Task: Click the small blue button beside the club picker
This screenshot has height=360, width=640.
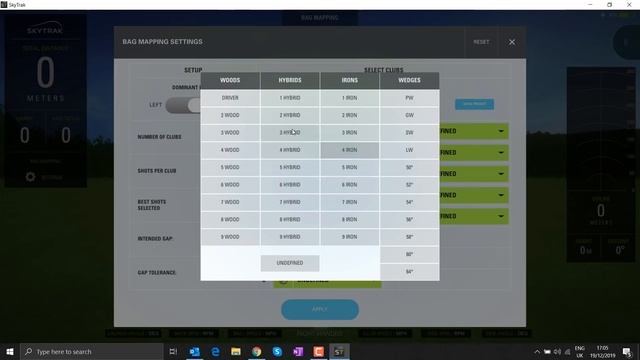Action: 474,104
